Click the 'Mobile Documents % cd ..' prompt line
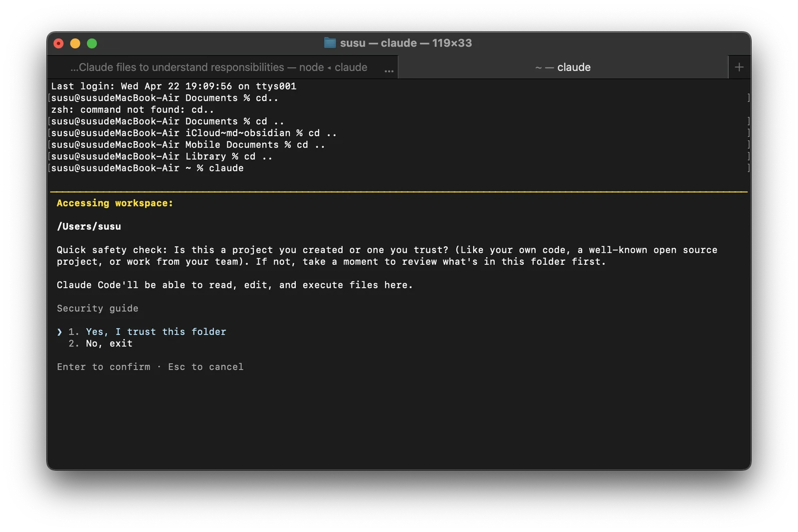This screenshot has height=532, width=798. point(188,145)
